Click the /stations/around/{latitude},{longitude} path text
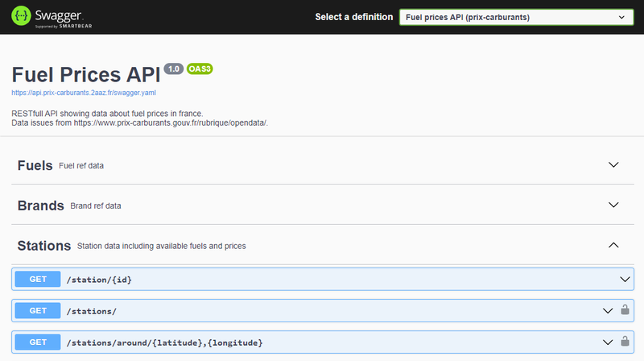 (x=164, y=343)
